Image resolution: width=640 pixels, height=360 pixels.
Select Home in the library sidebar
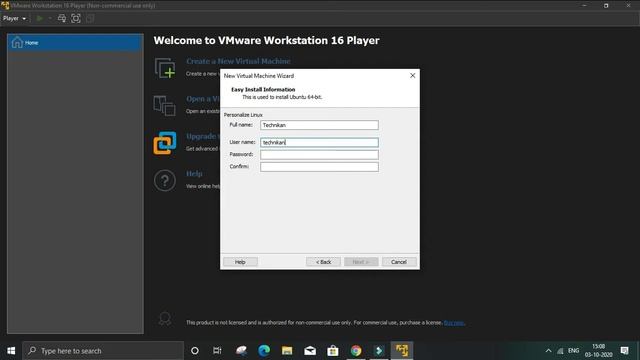pos(75,42)
